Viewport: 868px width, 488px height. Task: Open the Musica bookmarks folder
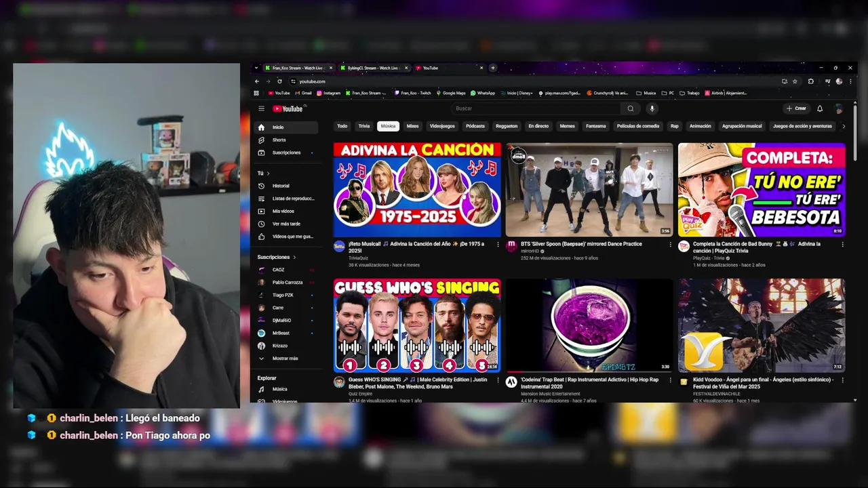point(646,93)
